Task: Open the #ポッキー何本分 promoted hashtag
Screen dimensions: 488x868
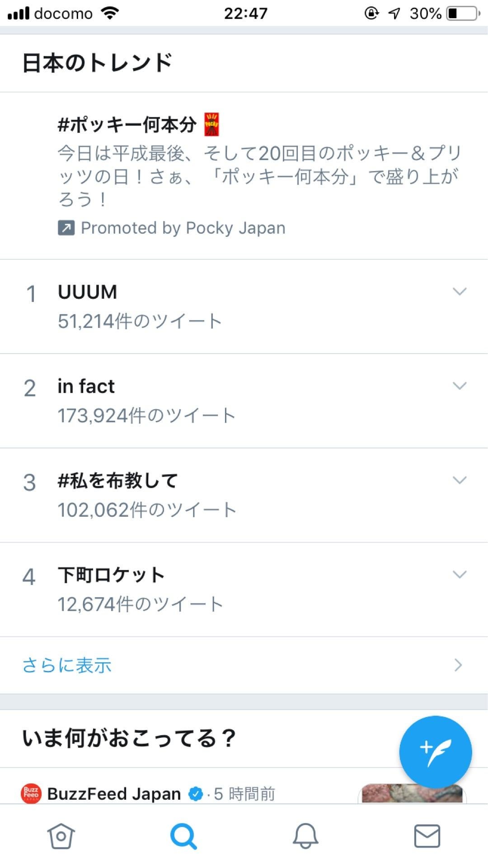Action: point(127,124)
